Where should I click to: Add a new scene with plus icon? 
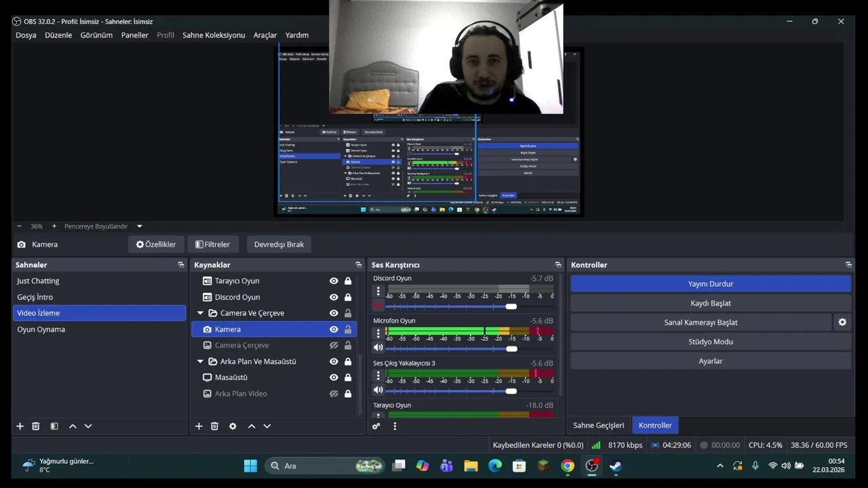click(20, 426)
